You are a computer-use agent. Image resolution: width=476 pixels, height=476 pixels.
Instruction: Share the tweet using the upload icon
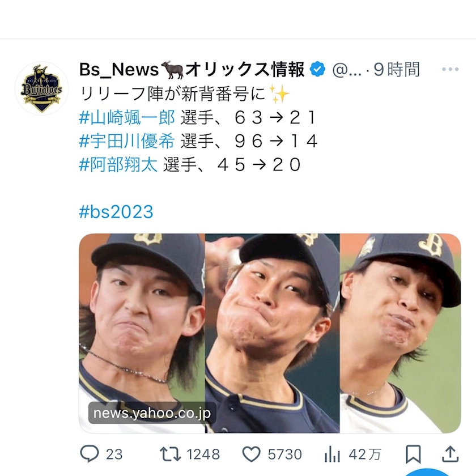[450, 454]
